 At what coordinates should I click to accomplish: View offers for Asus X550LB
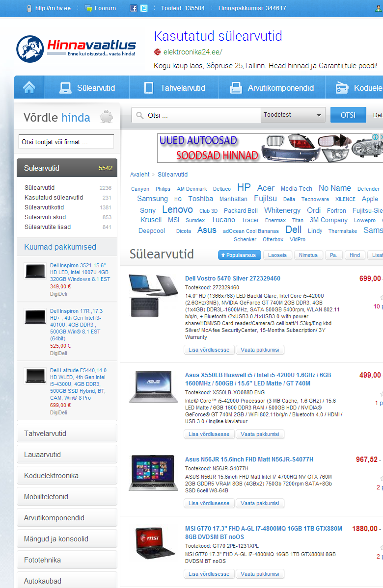[x=260, y=434]
